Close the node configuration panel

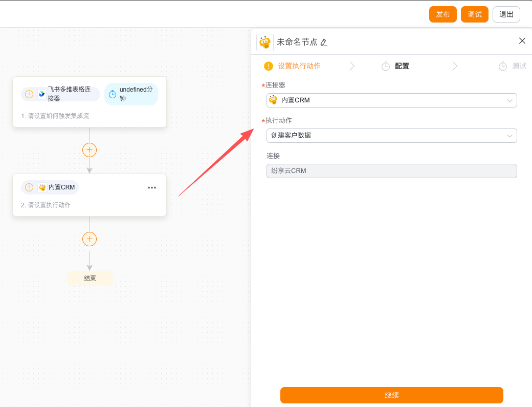(522, 41)
